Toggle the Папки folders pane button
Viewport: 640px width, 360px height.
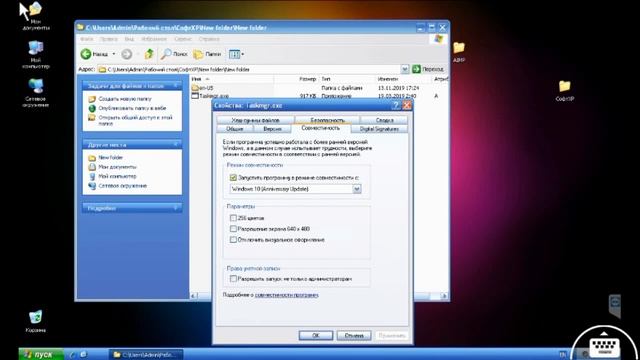(x=207, y=54)
